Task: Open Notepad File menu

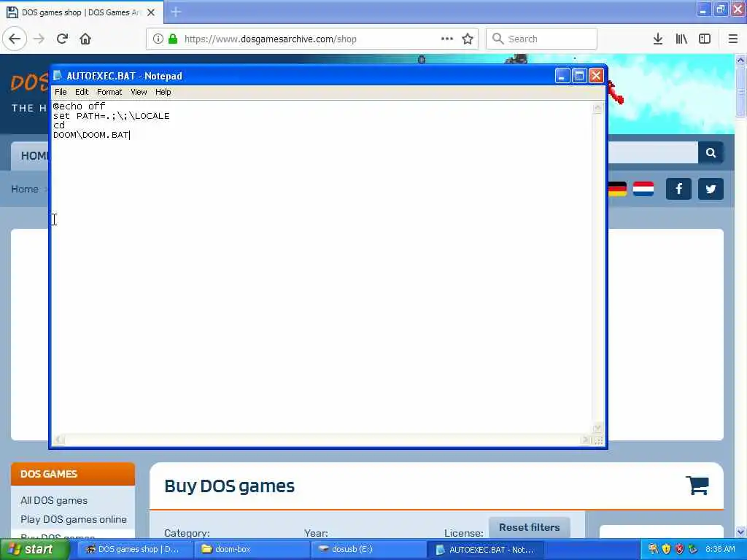Action: click(61, 92)
